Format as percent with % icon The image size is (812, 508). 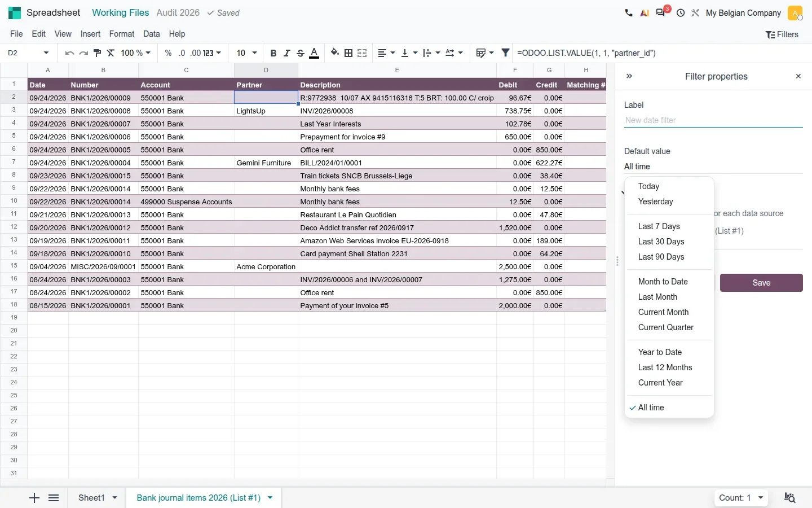(x=168, y=53)
